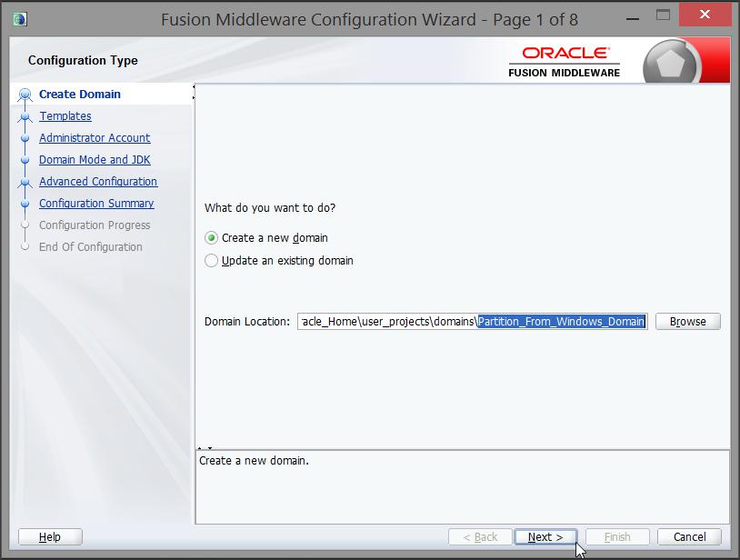Click the 'End Of Configuration' step text

pos(91,246)
